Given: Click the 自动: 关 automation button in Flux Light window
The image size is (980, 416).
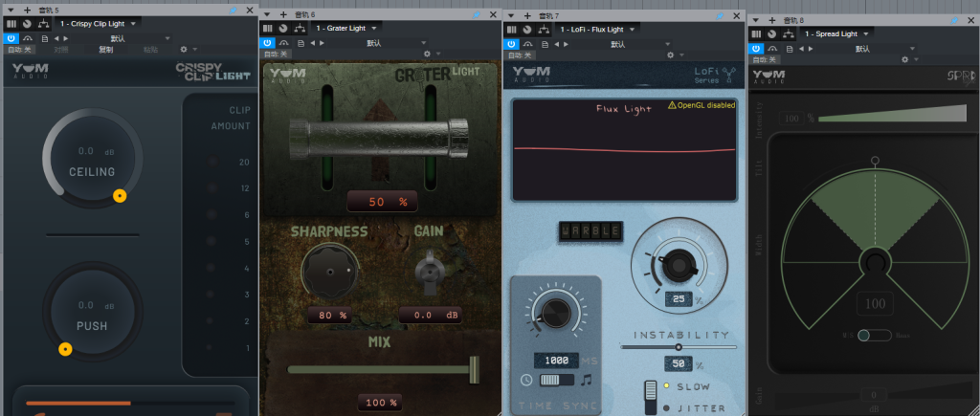Looking at the screenshot, I should pyautogui.click(x=521, y=55).
